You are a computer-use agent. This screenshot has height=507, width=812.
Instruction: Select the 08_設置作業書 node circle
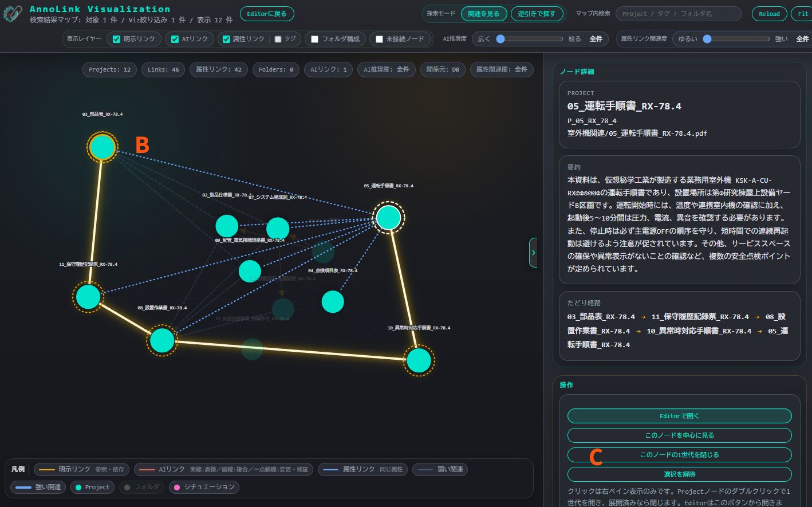[x=162, y=340]
